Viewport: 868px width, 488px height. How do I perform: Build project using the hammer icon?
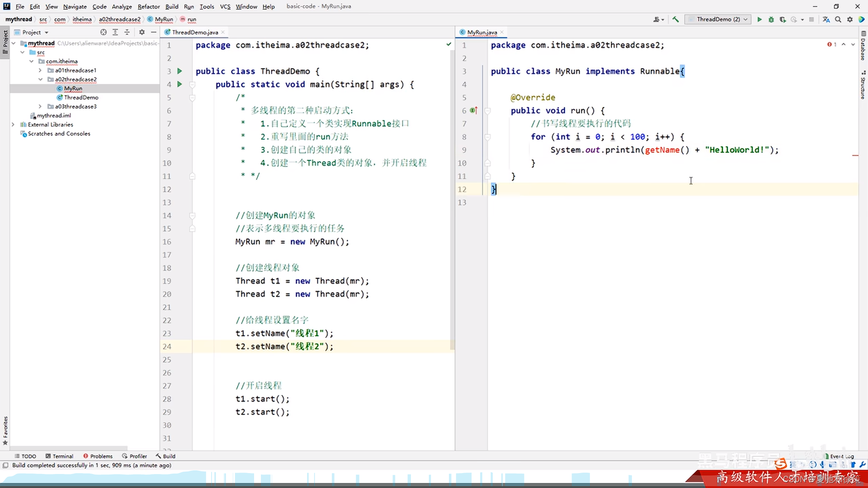pyautogui.click(x=675, y=19)
